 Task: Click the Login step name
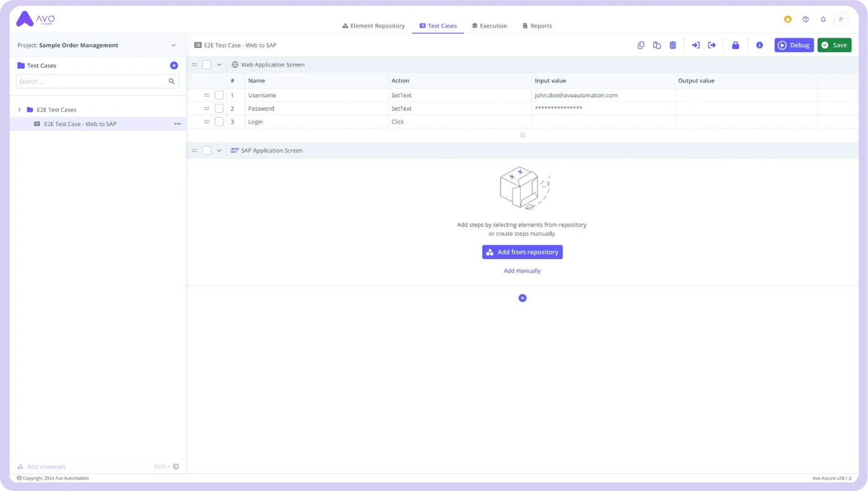click(x=255, y=121)
